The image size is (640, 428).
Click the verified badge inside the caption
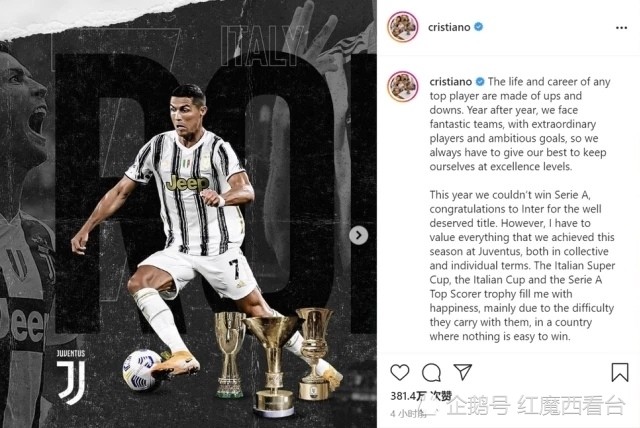480,82
